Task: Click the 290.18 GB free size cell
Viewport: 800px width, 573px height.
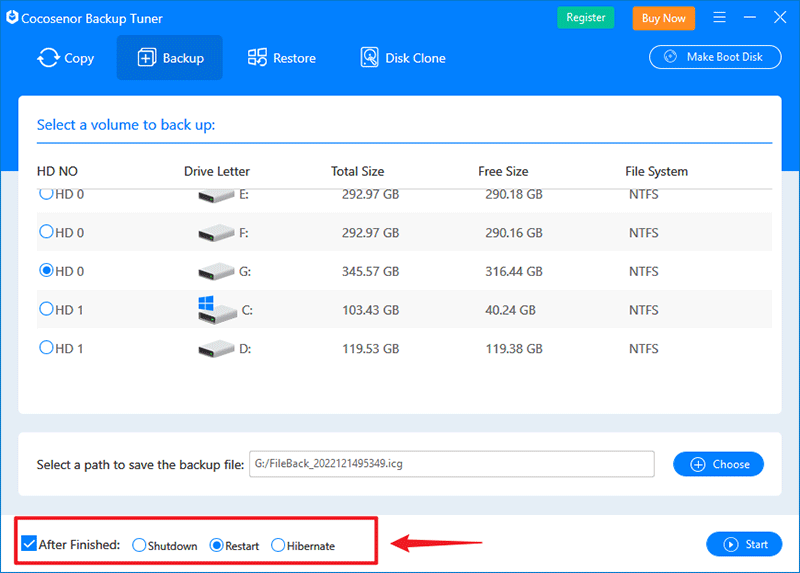Action: (514, 195)
